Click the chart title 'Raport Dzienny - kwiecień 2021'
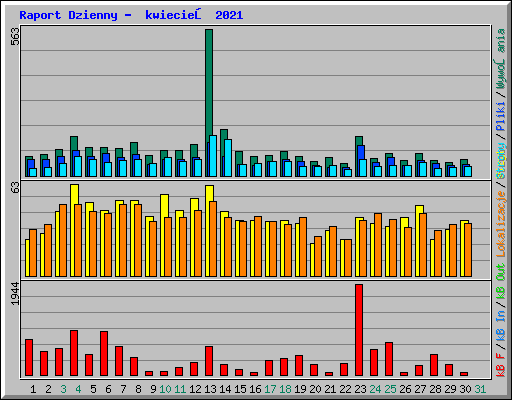 [x=131, y=15]
